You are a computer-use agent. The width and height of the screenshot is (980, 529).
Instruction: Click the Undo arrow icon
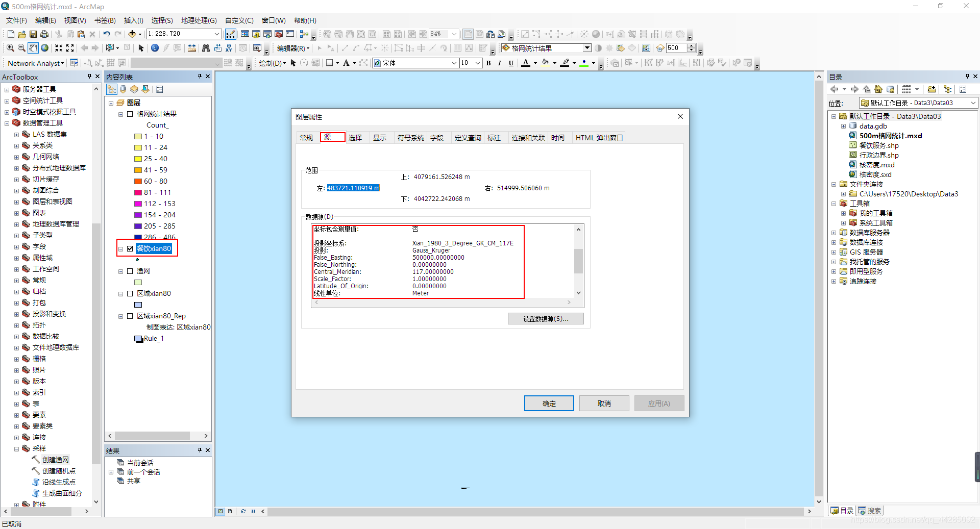click(x=107, y=34)
